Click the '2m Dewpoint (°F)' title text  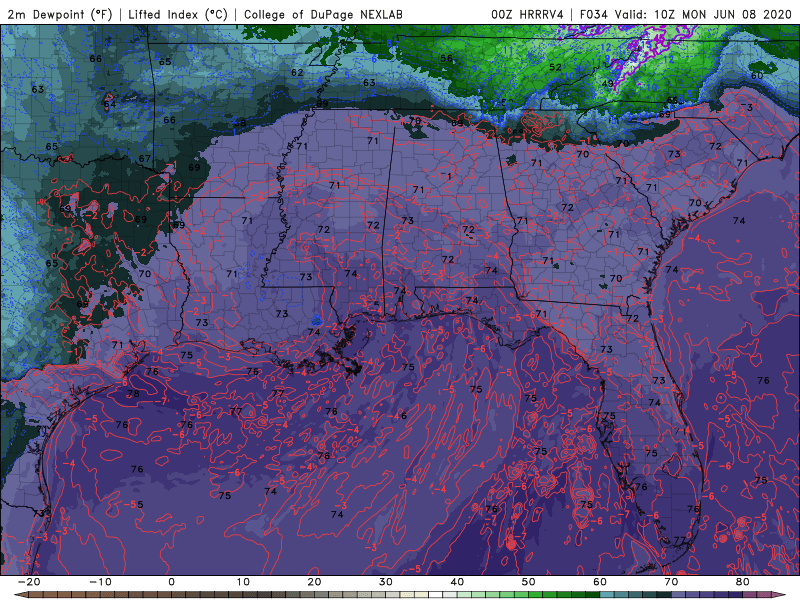tap(60, 14)
